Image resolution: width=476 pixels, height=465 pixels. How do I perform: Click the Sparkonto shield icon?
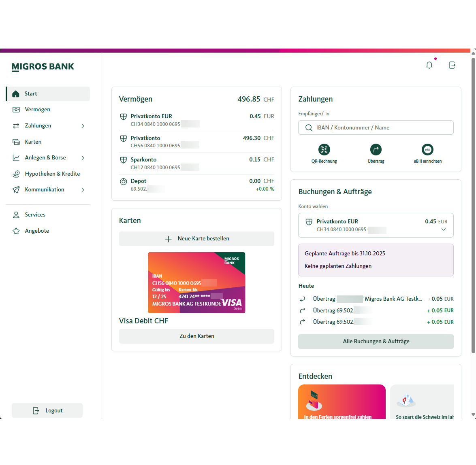124,160
